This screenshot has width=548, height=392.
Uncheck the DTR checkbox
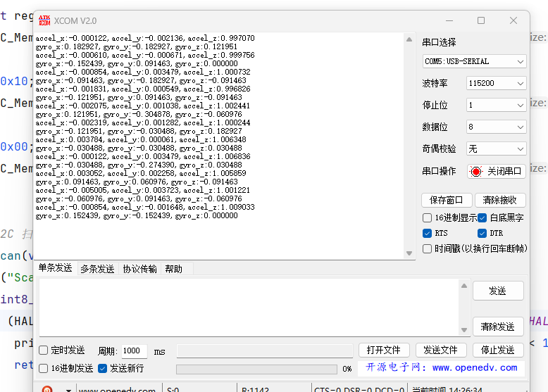(482, 233)
